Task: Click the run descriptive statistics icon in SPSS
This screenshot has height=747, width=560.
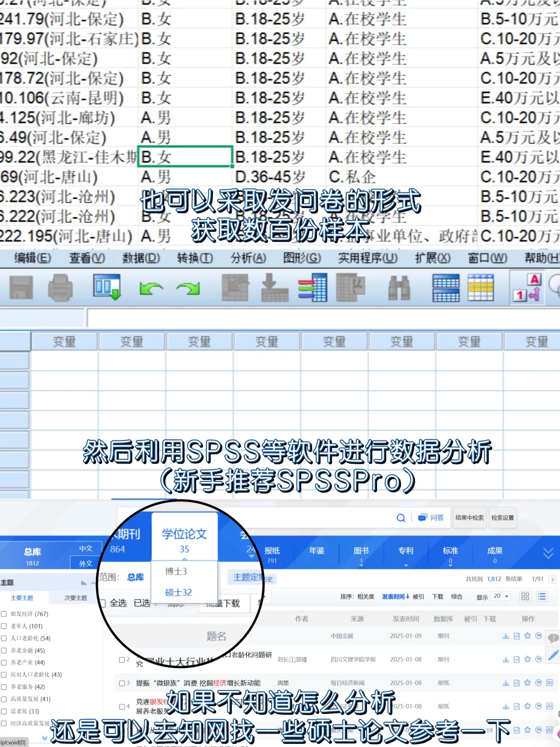Action: [351, 287]
